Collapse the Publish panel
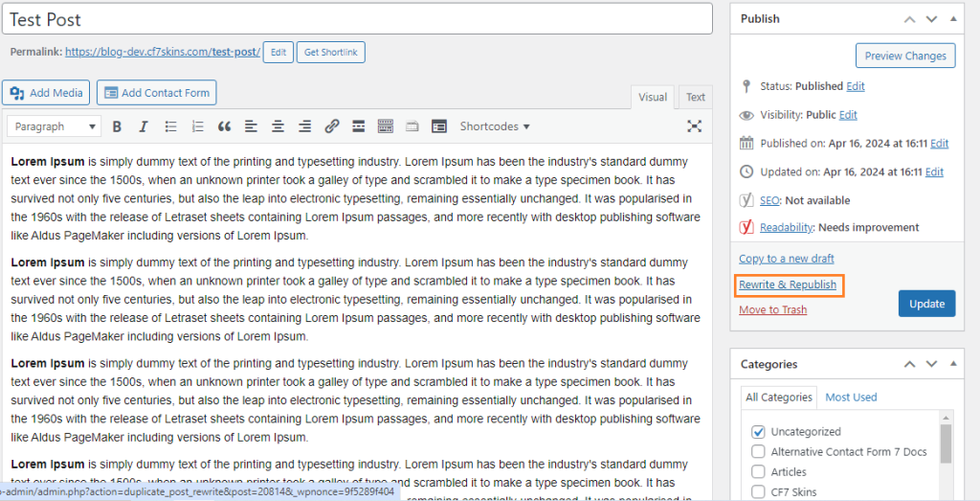 pyautogui.click(x=953, y=19)
